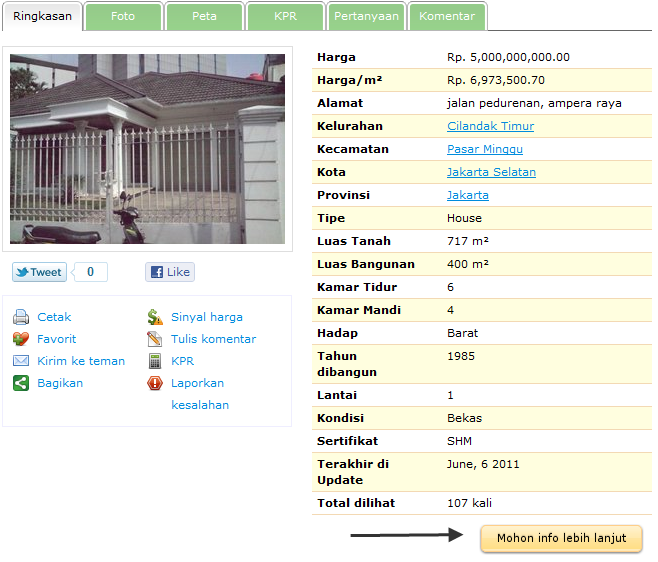
Task: Select the Sertifikat value SHM
Action: click(460, 442)
